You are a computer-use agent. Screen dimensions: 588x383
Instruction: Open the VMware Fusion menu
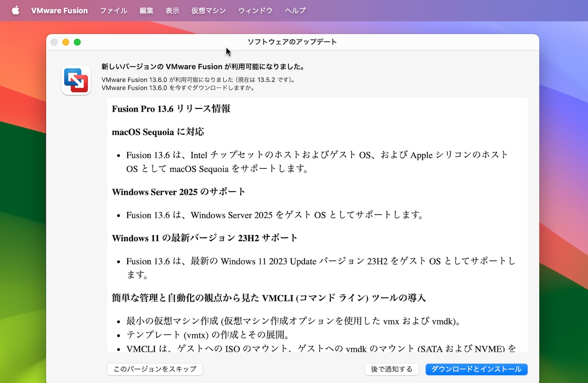tap(59, 10)
